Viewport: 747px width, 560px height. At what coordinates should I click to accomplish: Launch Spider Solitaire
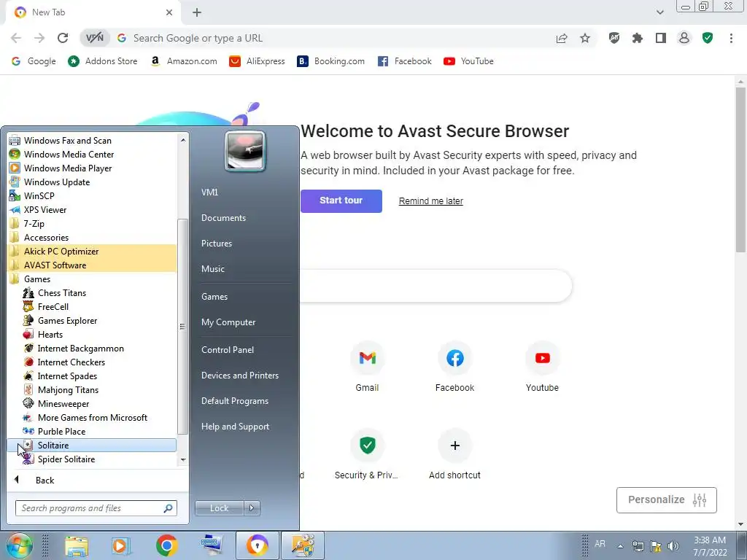91,459
